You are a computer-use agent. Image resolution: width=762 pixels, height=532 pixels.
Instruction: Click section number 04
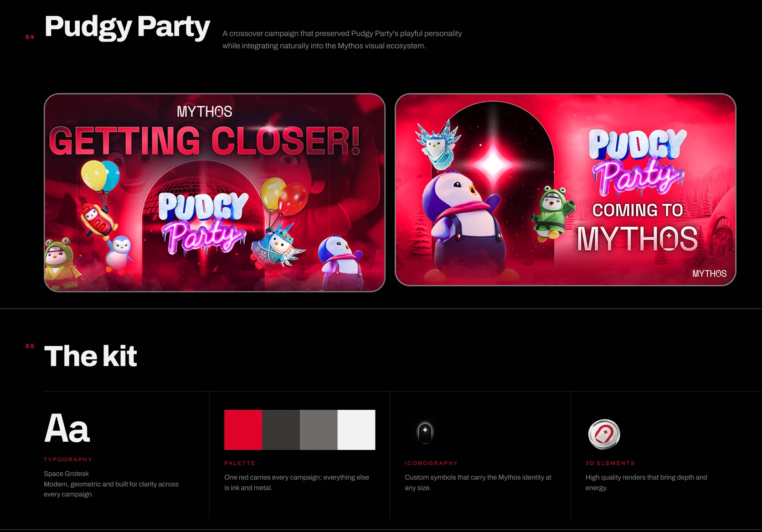(x=30, y=37)
